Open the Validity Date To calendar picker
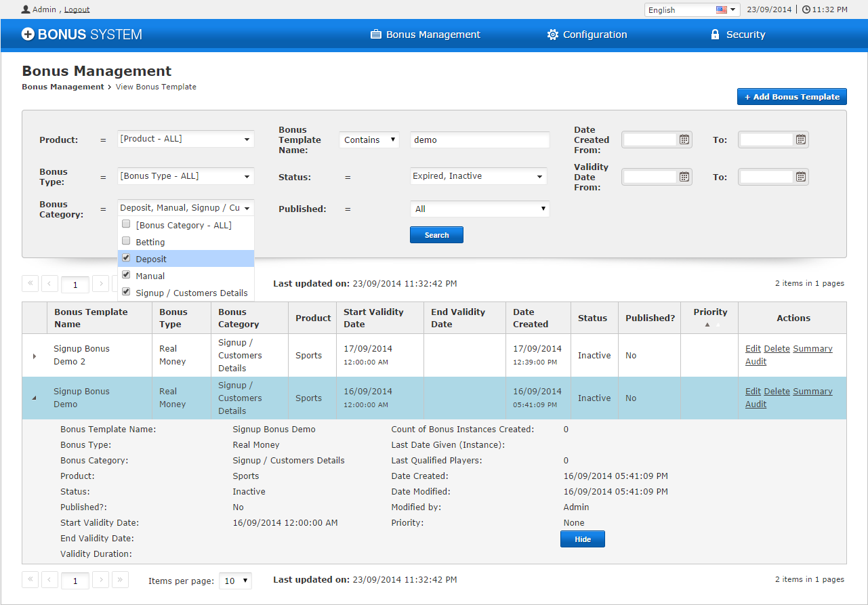This screenshot has width=868, height=605. pos(801,177)
